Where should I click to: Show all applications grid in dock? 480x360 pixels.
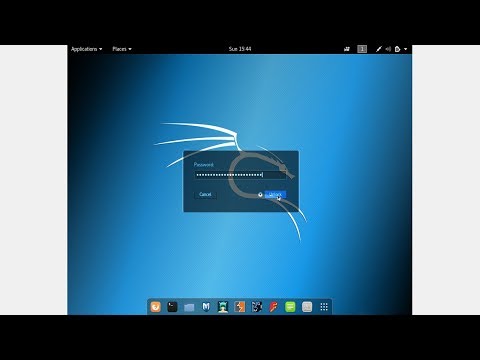(324, 307)
